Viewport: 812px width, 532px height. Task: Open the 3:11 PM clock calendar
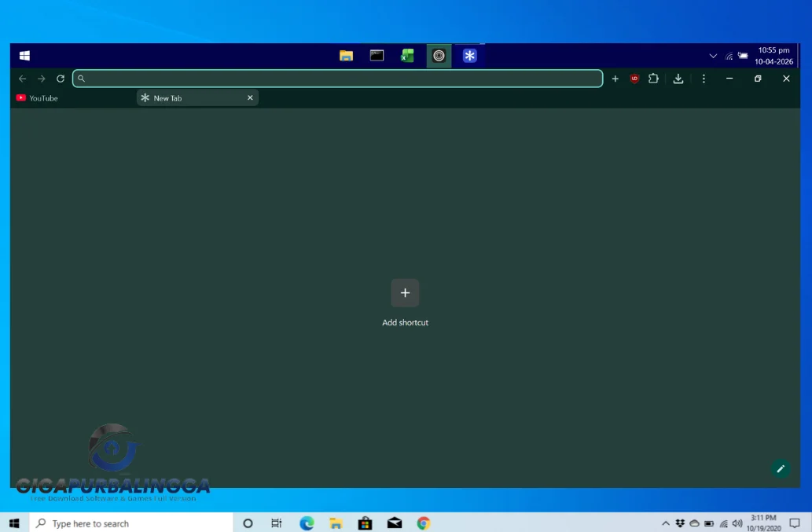point(764,523)
